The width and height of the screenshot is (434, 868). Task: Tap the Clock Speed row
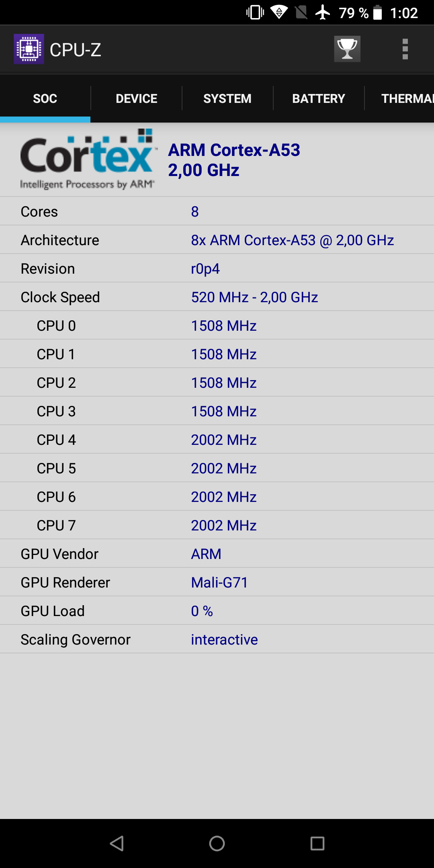[217, 297]
